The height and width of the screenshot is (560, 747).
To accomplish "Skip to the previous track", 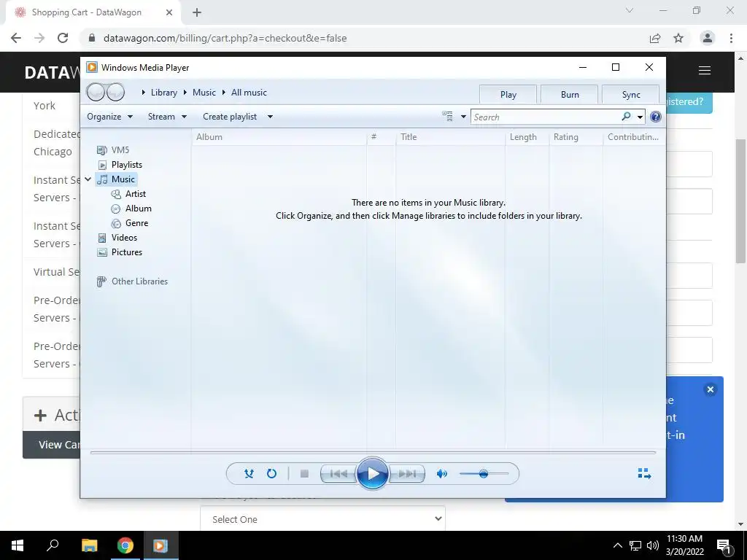I will coord(338,474).
